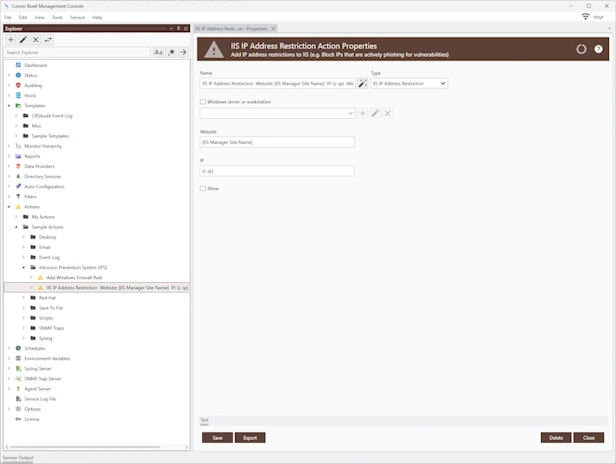Click the IP text field

[277, 171]
